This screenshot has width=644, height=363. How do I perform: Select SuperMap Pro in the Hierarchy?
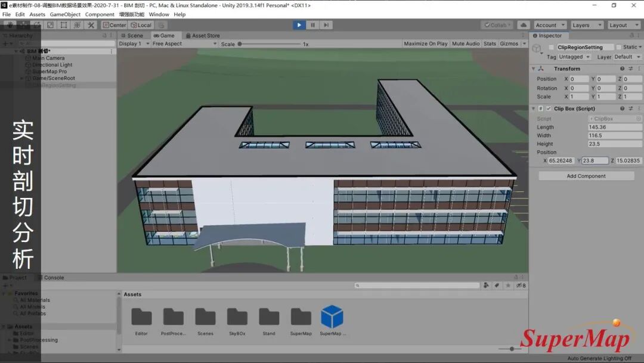point(49,72)
